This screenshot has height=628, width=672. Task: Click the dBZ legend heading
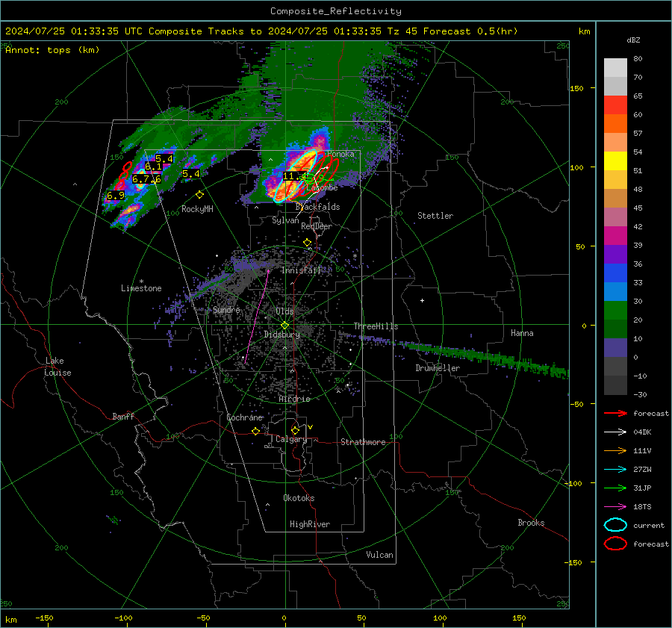coord(633,40)
